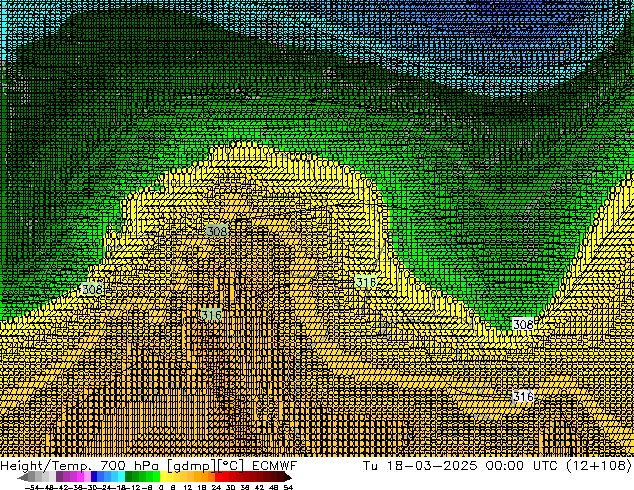Click the dark purple legend swatch
The height and width of the screenshot is (490, 634).
pos(59,477)
